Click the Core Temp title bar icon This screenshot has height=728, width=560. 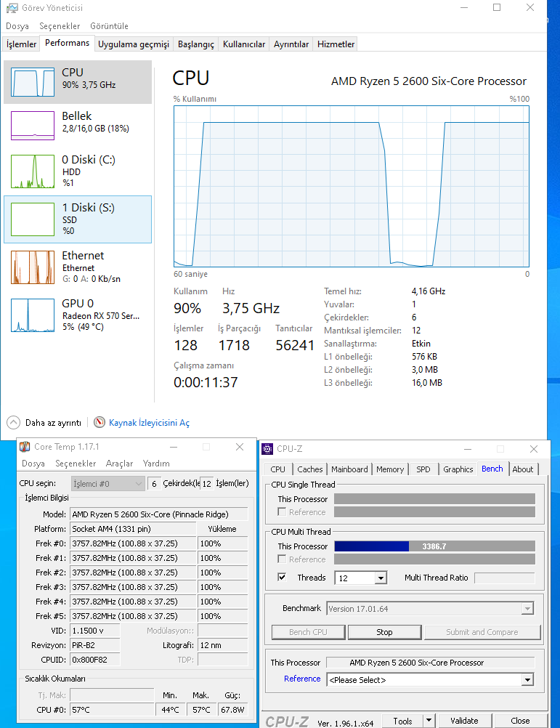tap(25, 447)
